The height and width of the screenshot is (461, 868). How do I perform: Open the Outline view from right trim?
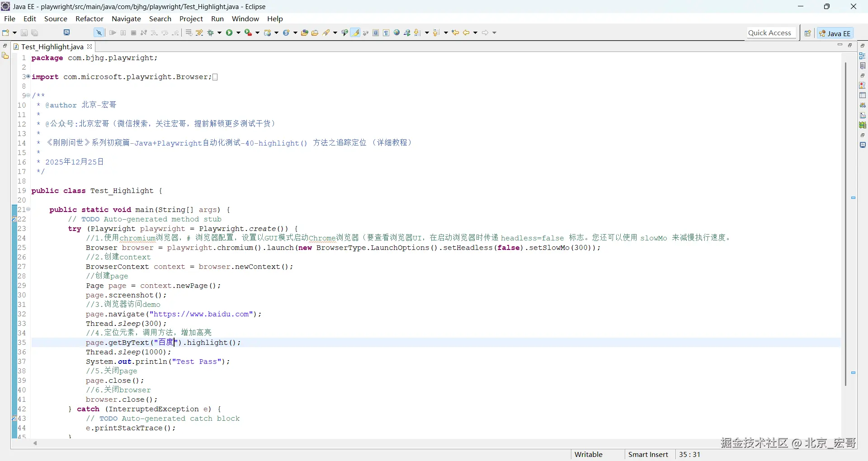point(863,56)
